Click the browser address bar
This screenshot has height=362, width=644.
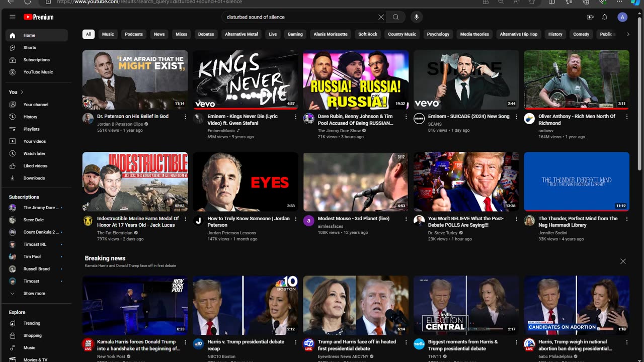262,2
